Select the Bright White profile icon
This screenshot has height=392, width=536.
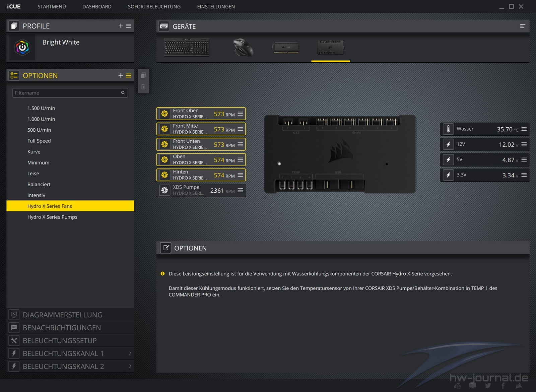pos(22,48)
